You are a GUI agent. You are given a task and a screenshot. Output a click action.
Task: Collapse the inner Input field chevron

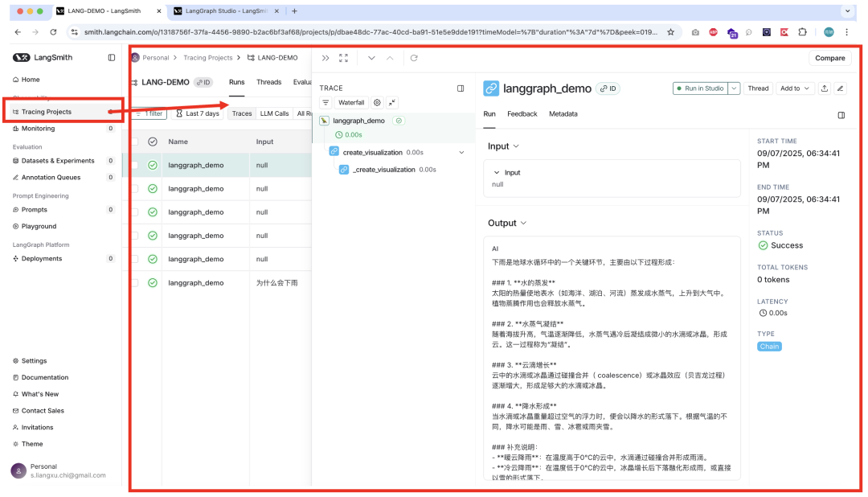click(497, 173)
